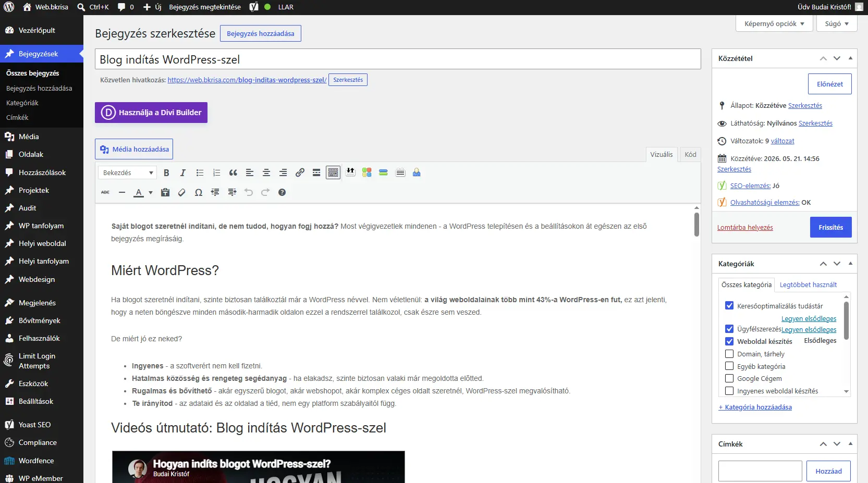This screenshot has height=483, width=868.
Task: Click the blue person icon in the toolbar
Action: (x=417, y=172)
